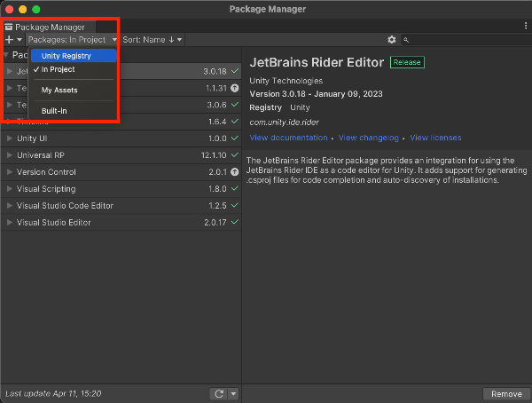Select the Visual Studio Editor package
Image resolution: width=532 pixels, height=403 pixels.
pos(121,223)
